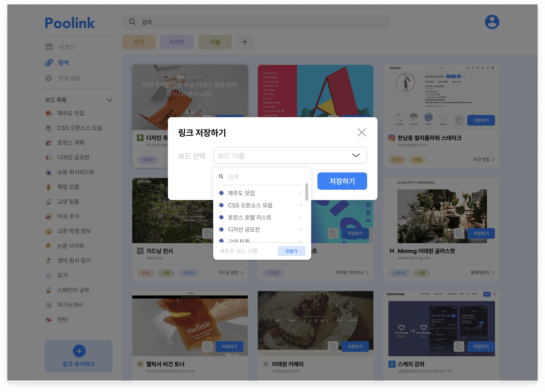Expand the 보드 선택 dropdown in the modal
The image size is (545, 392).
(x=356, y=155)
